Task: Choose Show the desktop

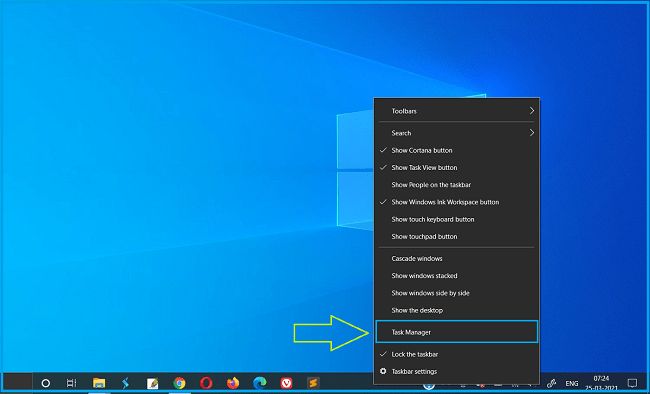Action: coord(457,310)
